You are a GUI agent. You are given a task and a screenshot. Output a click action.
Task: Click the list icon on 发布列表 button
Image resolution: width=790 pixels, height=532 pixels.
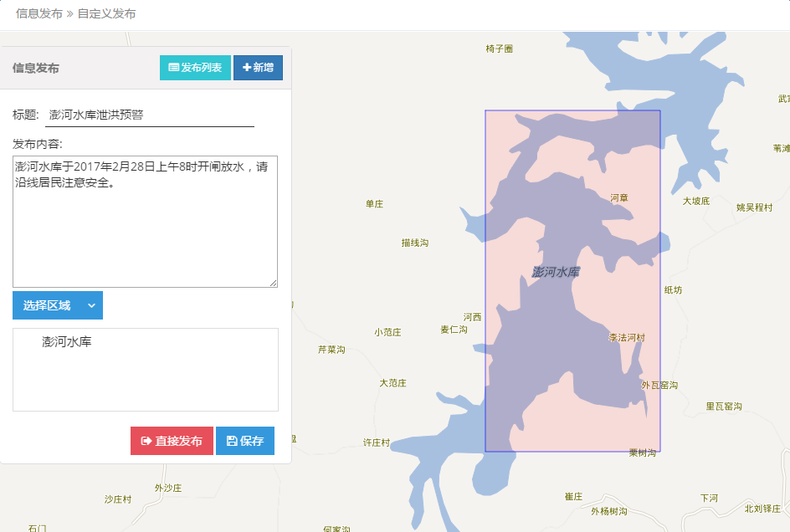point(174,68)
